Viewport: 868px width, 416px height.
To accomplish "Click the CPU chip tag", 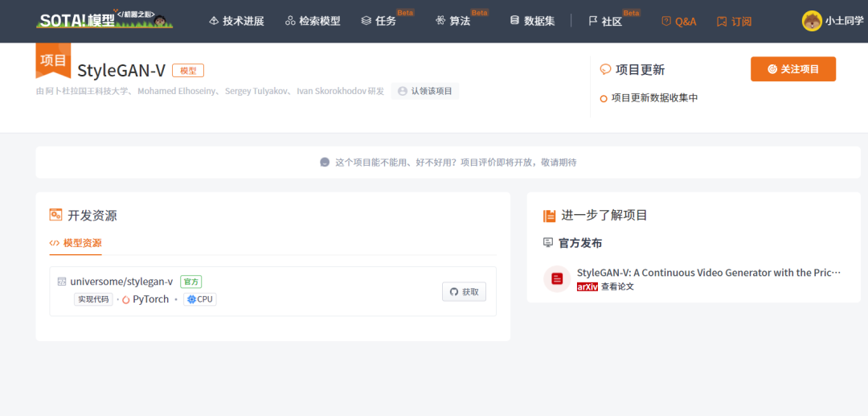I will coord(200,299).
